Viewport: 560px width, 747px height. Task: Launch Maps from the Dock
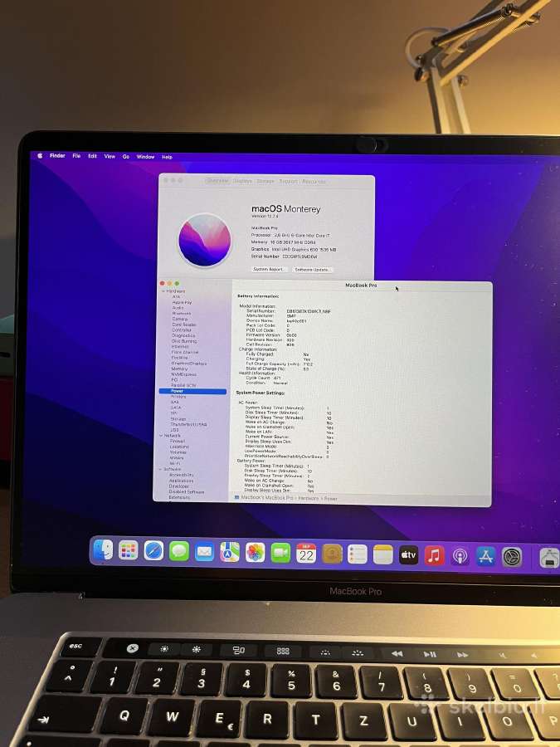click(230, 552)
